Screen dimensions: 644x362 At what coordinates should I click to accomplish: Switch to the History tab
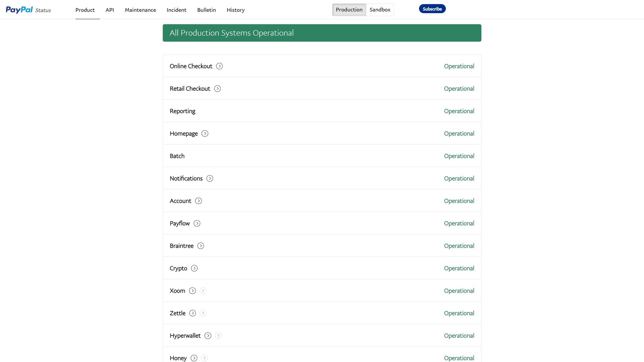[235, 10]
